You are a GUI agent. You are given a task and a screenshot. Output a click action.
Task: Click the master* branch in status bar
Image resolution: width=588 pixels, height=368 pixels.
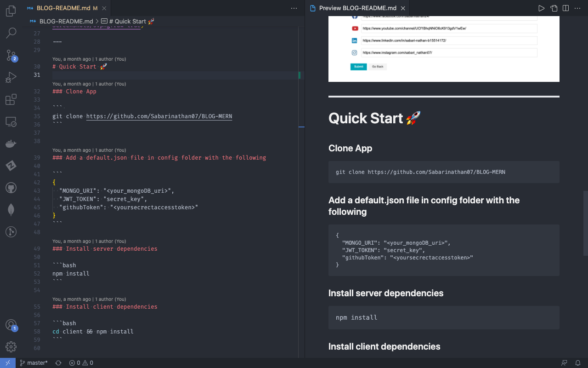pos(34,363)
